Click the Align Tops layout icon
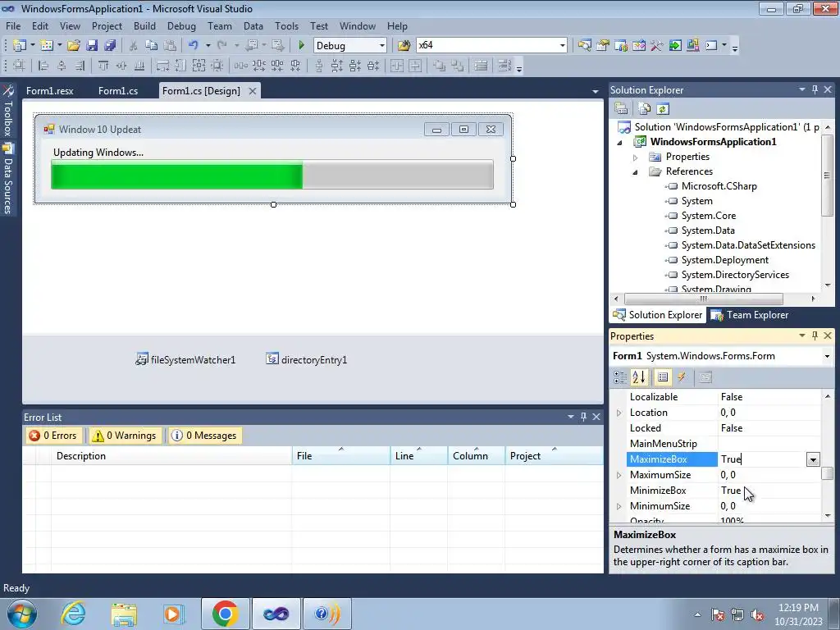Viewport: 840px width, 630px height. [x=103, y=66]
